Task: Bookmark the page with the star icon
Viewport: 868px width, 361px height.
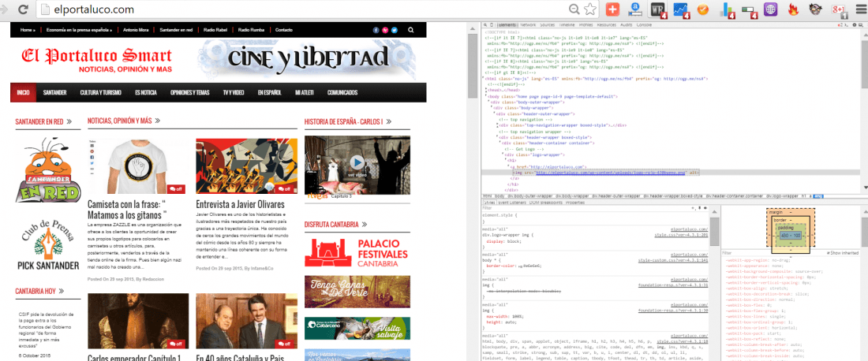Action: coord(590,9)
